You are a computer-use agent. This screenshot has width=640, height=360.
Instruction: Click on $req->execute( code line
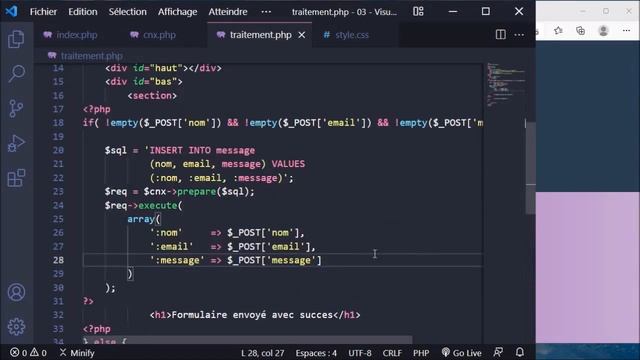(143, 205)
